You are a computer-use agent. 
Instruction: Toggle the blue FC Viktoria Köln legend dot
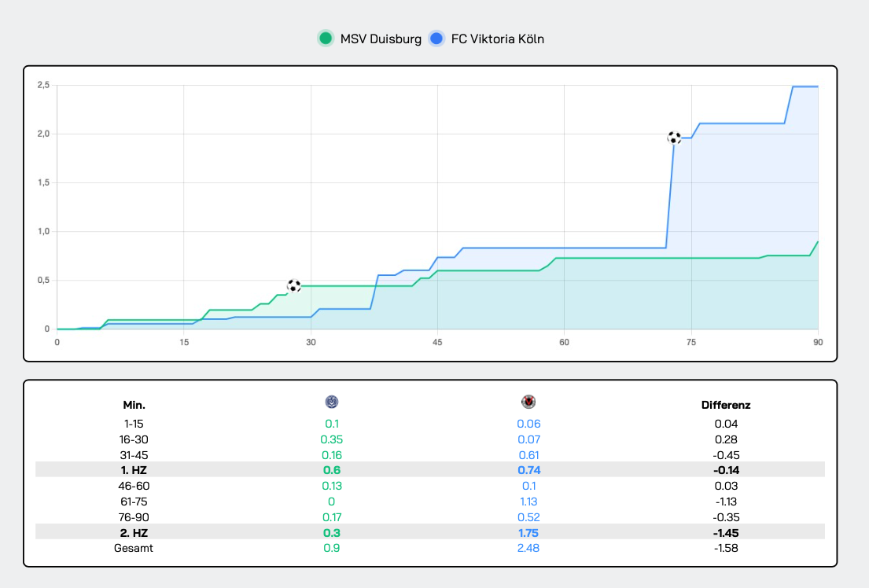(436, 39)
